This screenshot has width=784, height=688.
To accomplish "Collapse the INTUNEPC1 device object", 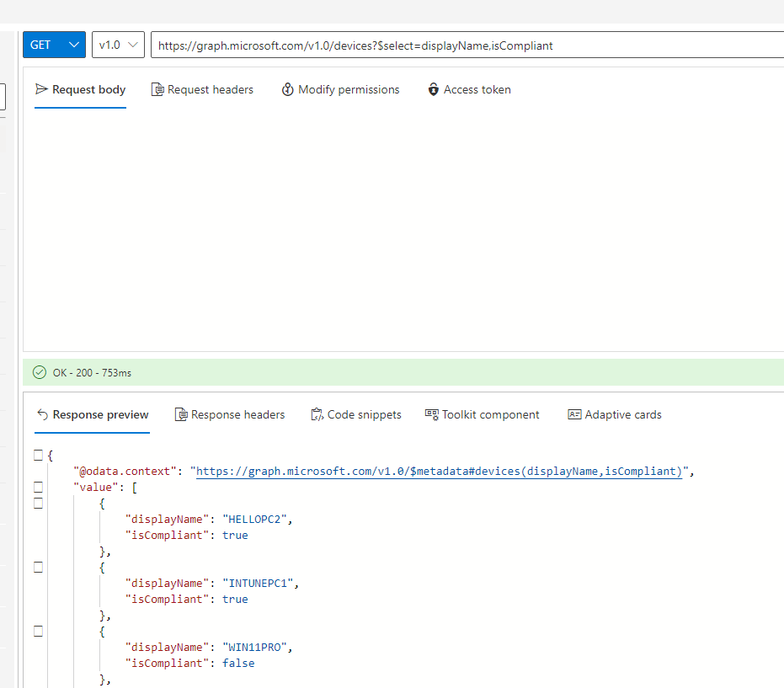I will coord(38,567).
